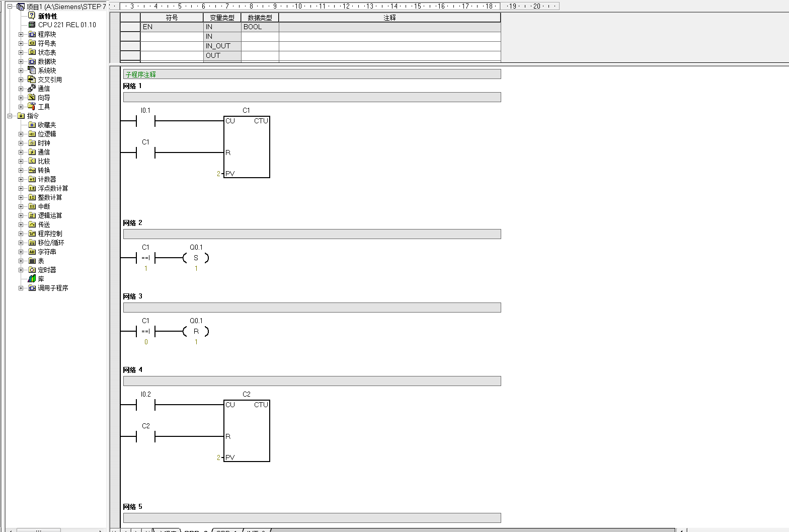Select the 库 library books icon
This screenshot has height=532, width=789.
click(32, 279)
